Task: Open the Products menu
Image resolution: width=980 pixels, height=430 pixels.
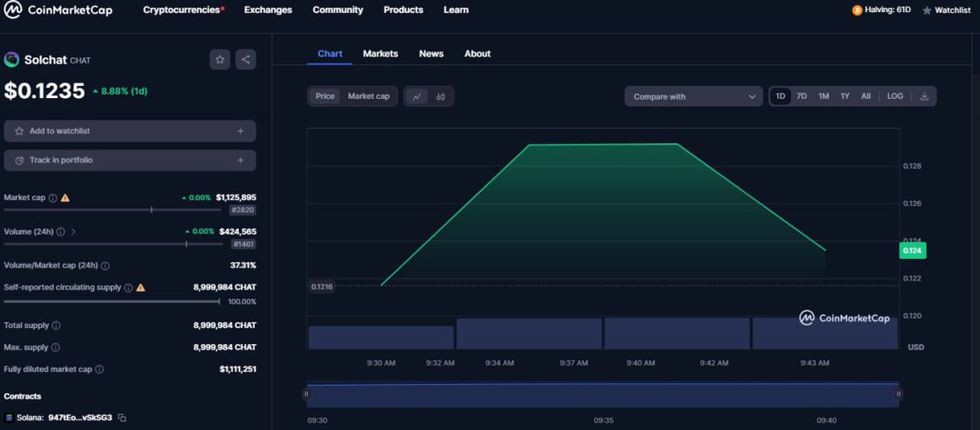Action: click(403, 10)
